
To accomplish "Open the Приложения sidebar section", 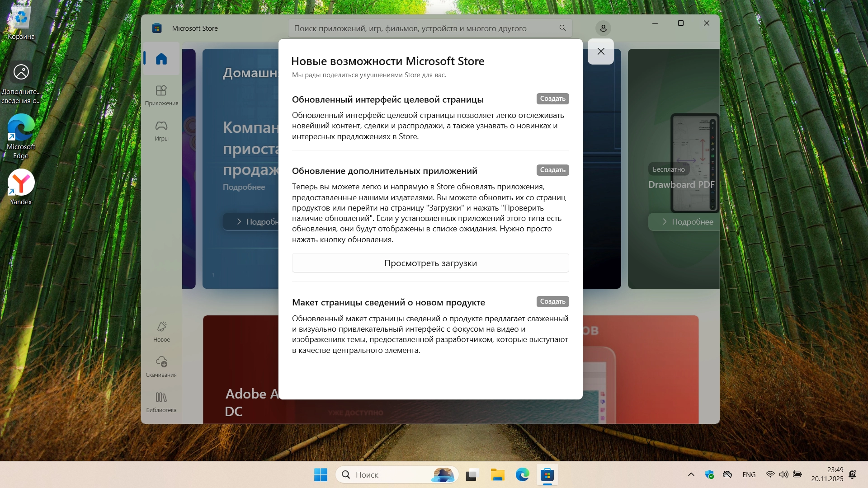I will pyautogui.click(x=161, y=95).
